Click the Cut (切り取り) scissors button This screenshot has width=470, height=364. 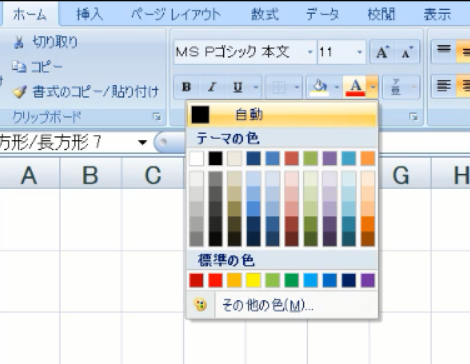[45, 42]
